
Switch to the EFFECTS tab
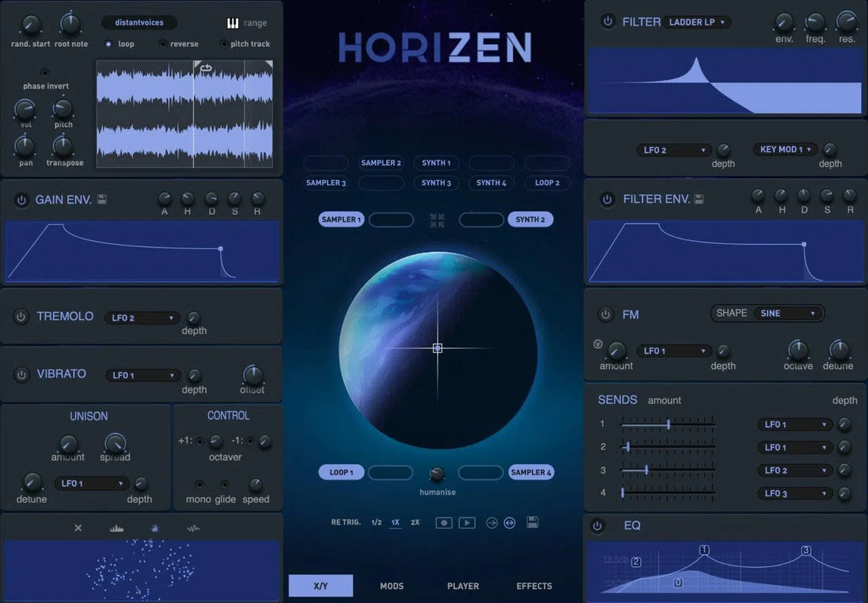pyautogui.click(x=534, y=586)
